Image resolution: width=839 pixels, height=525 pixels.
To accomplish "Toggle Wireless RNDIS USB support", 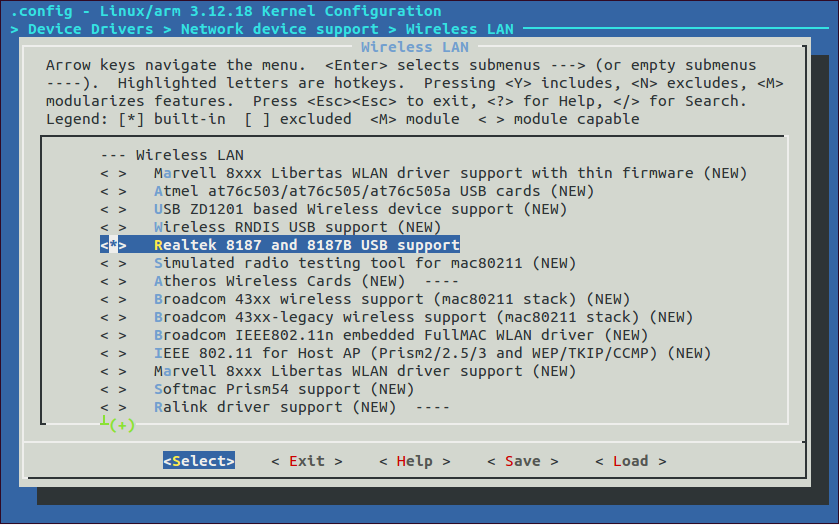I will pos(270,227).
